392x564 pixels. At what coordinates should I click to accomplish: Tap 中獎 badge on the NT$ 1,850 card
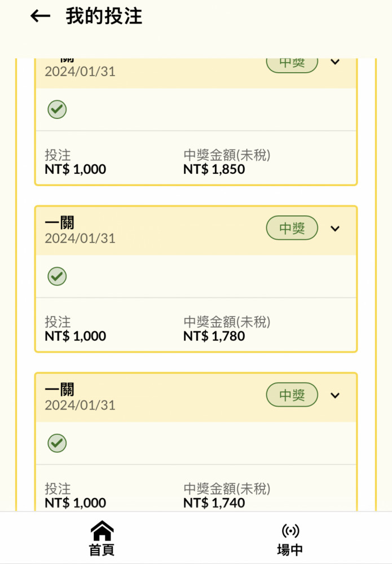pos(292,63)
